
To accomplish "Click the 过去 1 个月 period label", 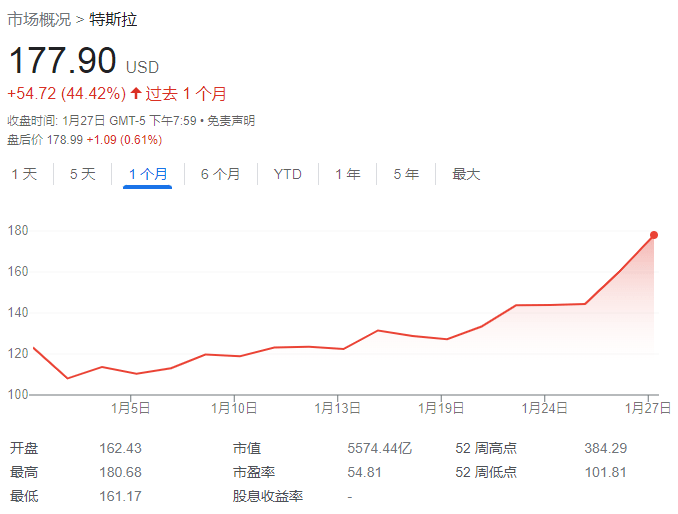I will coord(185,94).
